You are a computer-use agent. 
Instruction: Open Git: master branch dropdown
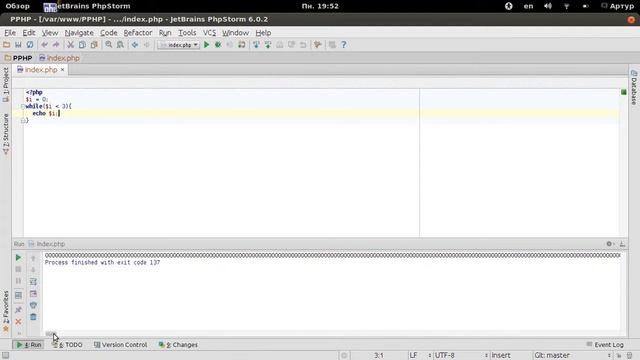(572, 356)
